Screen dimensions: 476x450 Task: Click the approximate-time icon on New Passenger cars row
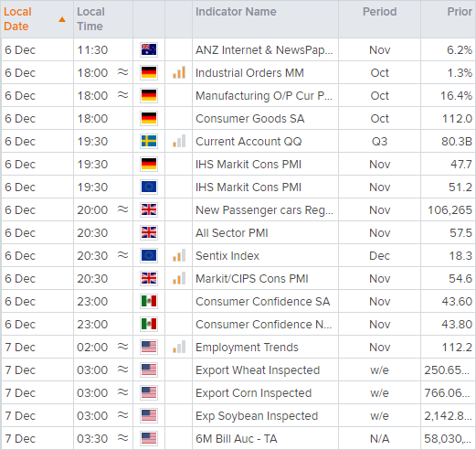click(x=123, y=209)
